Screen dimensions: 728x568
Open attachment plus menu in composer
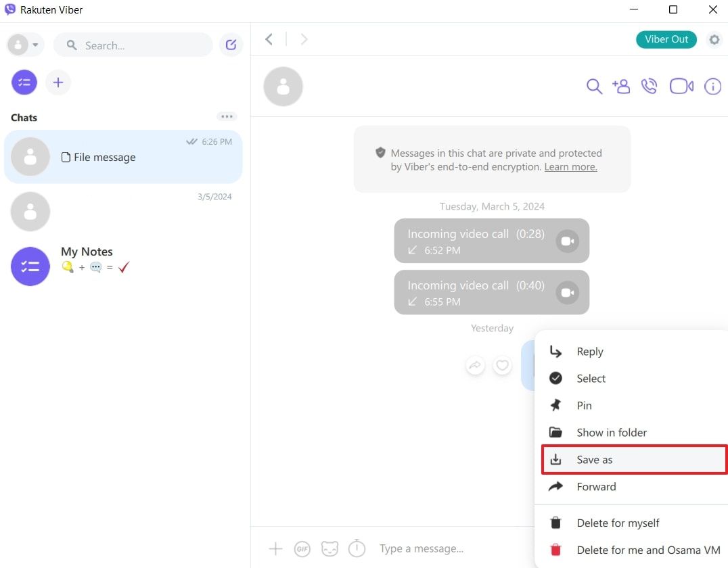275,549
